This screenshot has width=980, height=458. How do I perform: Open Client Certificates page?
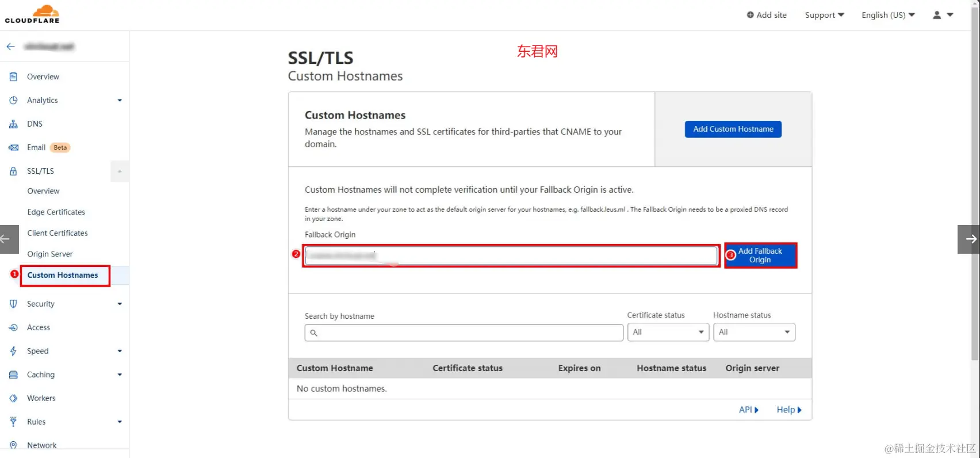58,233
